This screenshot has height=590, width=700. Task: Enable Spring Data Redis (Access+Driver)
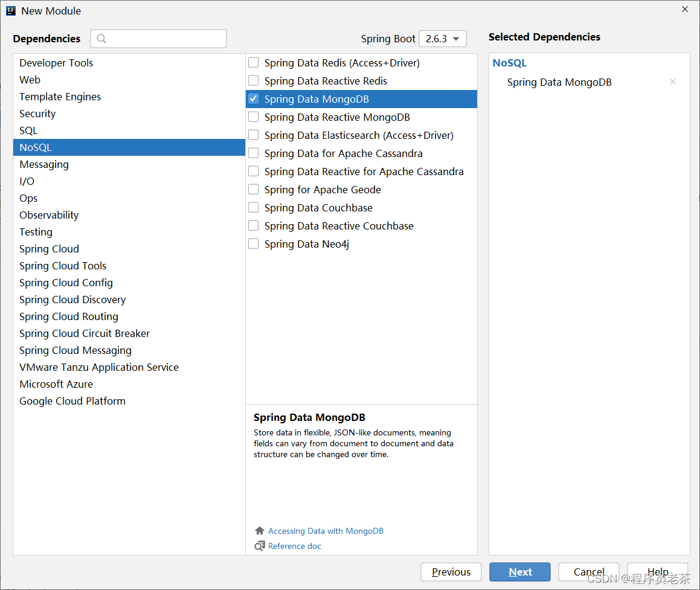coord(253,62)
